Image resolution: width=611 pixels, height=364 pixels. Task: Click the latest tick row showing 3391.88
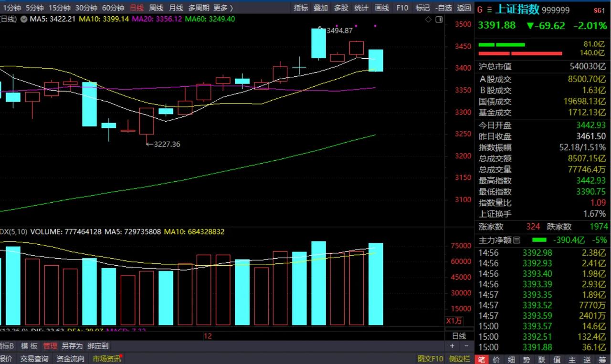(542, 347)
